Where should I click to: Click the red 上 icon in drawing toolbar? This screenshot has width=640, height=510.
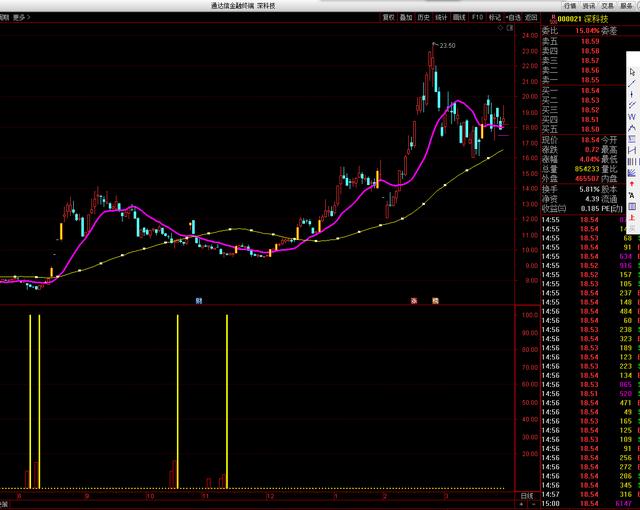632,217
